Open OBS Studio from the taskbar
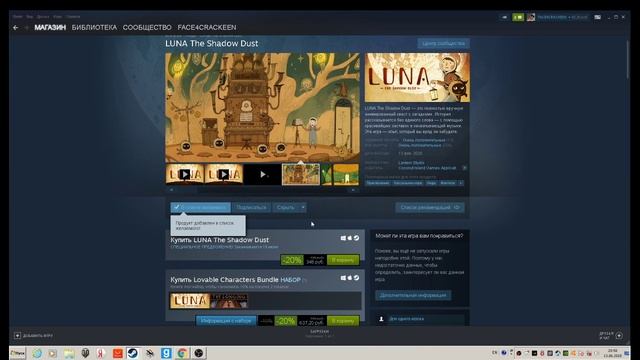 [x=199, y=353]
